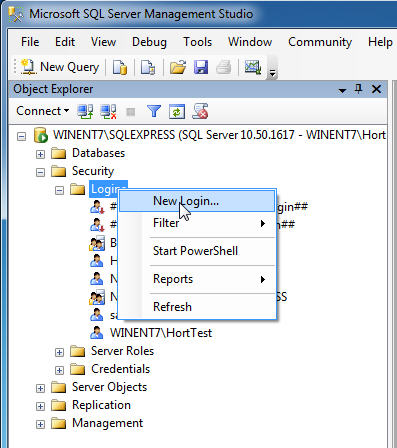Click the script delete icon in Object Explorer toolbar
The width and height of the screenshot is (397, 448).
200,111
